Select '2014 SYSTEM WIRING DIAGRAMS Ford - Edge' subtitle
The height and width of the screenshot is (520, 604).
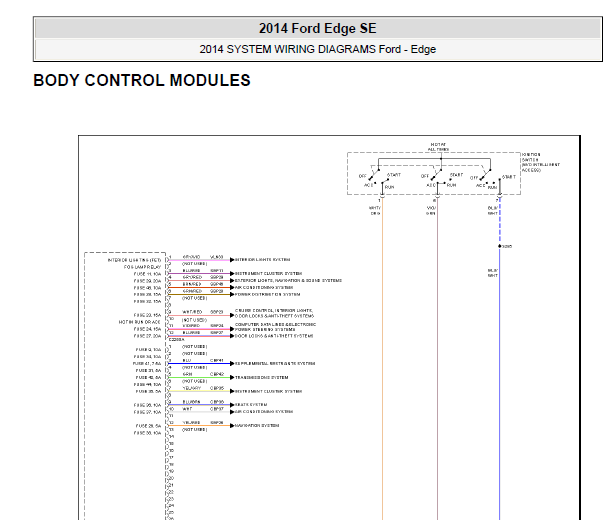[x=317, y=49]
